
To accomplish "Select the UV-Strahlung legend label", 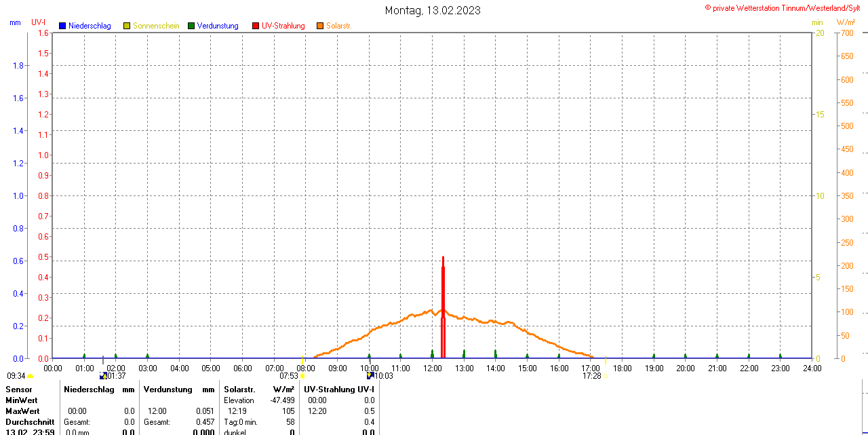I will 283,26.
